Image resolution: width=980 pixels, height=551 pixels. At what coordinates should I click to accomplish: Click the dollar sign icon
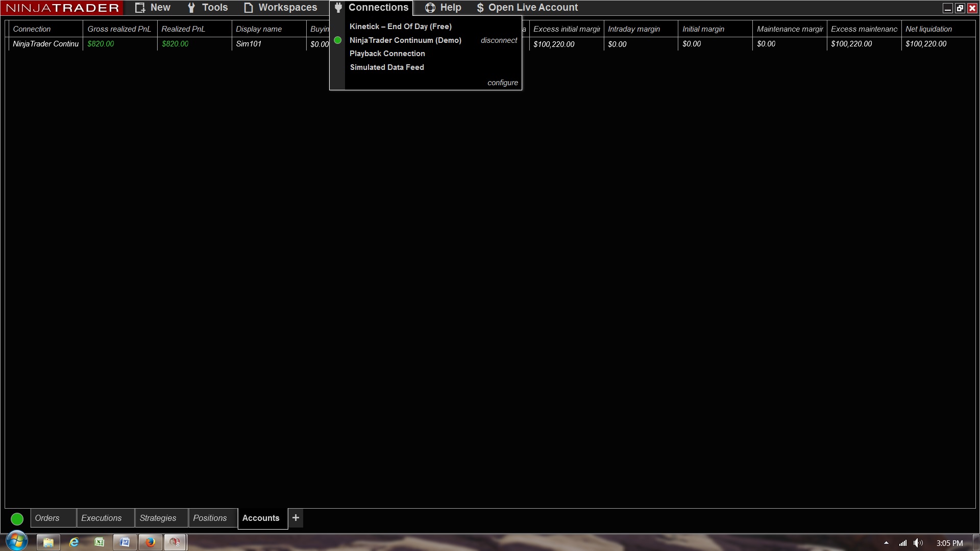pyautogui.click(x=480, y=8)
